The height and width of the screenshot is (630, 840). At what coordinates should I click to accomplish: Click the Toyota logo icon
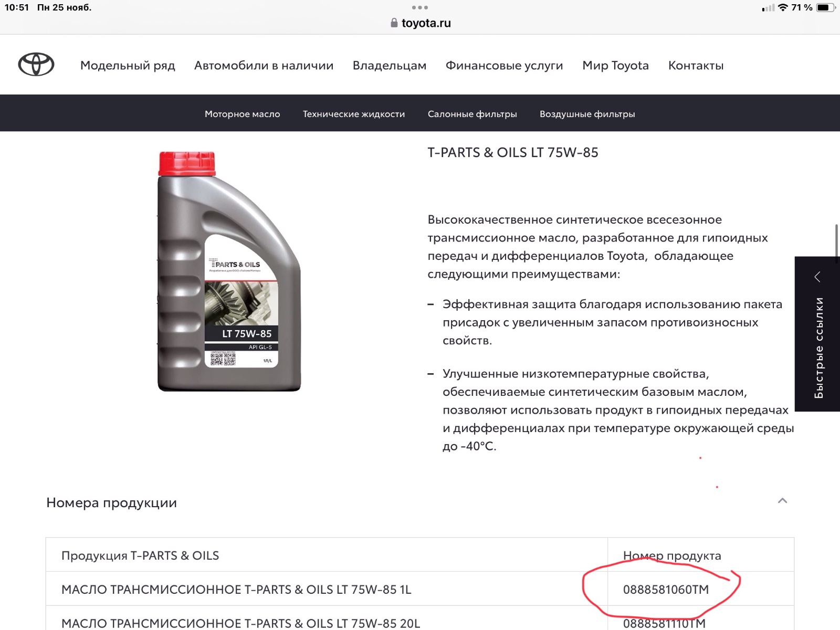click(36, 65)
